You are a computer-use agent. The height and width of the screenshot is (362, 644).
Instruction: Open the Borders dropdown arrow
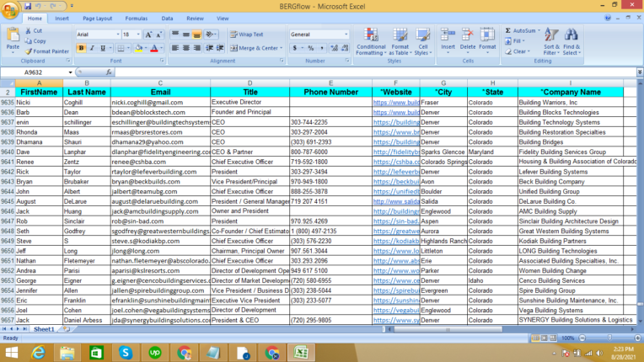coord(128,48)
